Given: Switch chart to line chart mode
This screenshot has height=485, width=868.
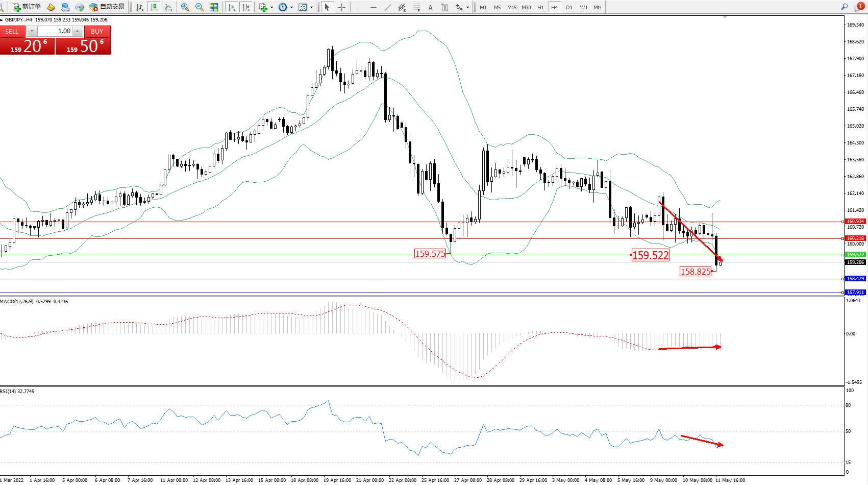Looking at the screenshot, I should (x=168, y=7).
